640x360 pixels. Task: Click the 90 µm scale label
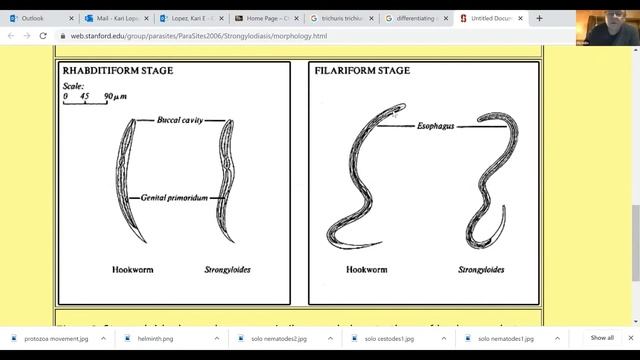[x=116, y=97]
